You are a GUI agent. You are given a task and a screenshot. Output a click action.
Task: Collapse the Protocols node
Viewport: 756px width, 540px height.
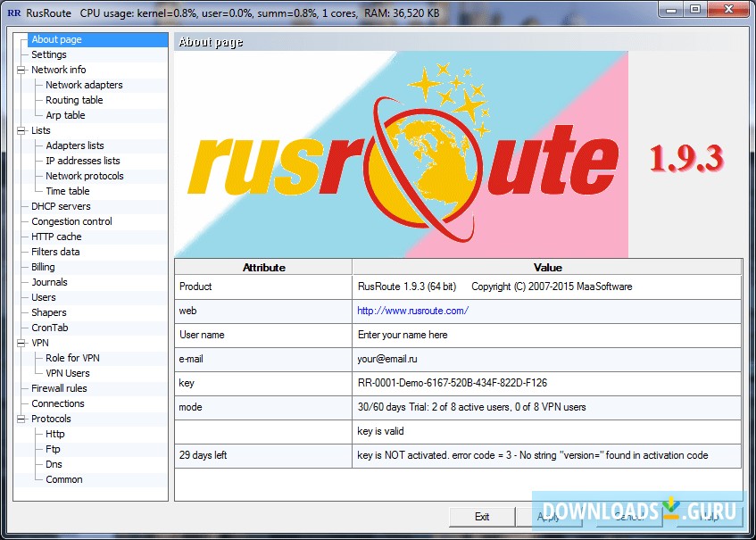tap(21, 419)
